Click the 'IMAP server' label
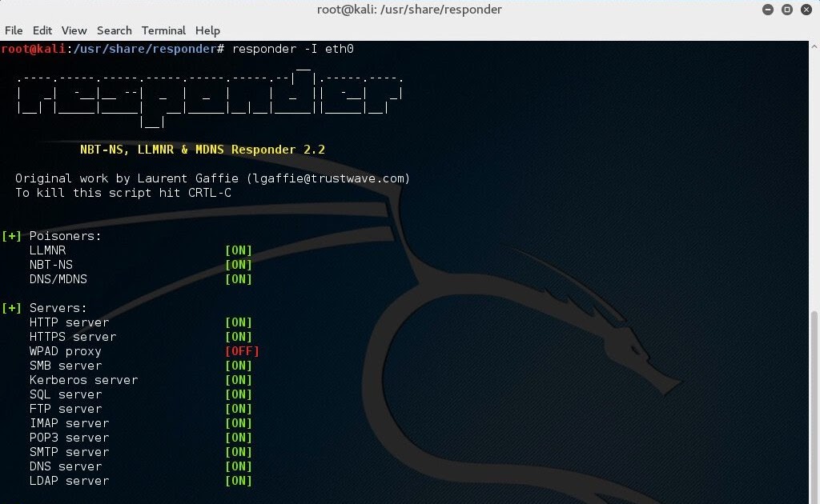The image size is (820, 504). click(x=69, y=423)
